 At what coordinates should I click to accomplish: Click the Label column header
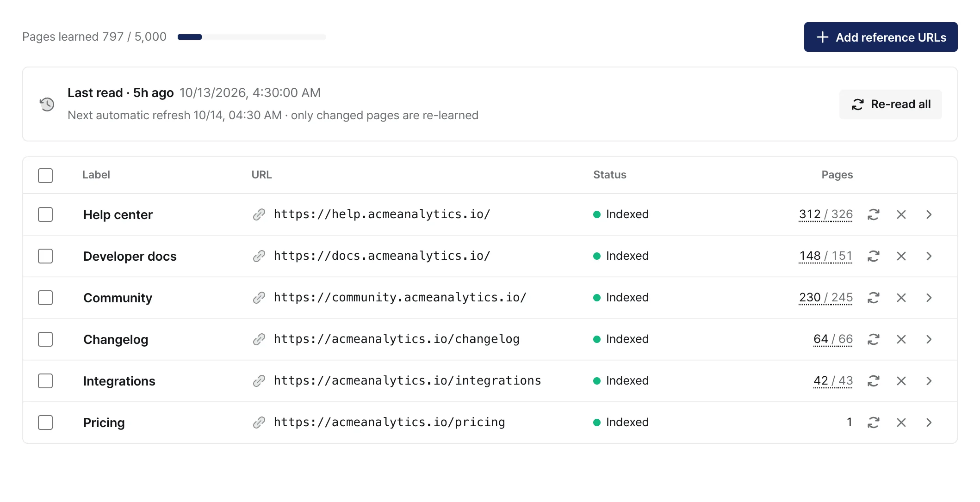96,175
